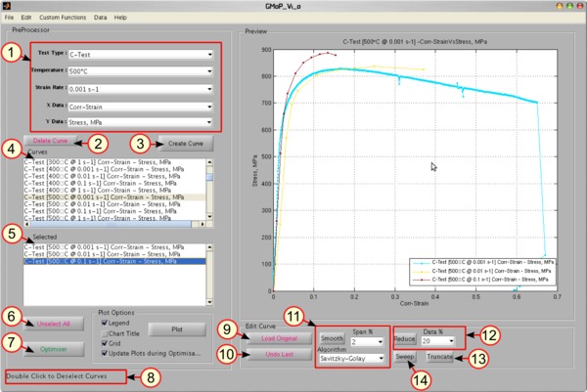Click the Plot button
The height and width of the screenshot is (392, 587).
pos(177,329)
